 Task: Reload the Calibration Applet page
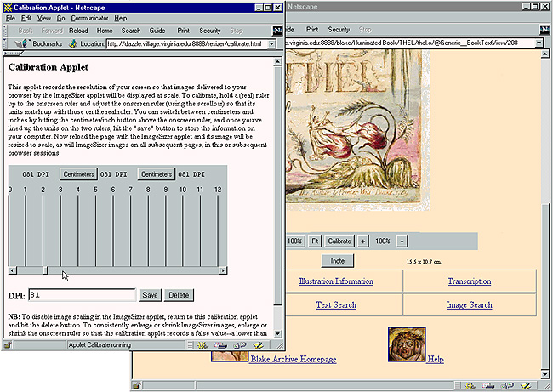[78, 31]
